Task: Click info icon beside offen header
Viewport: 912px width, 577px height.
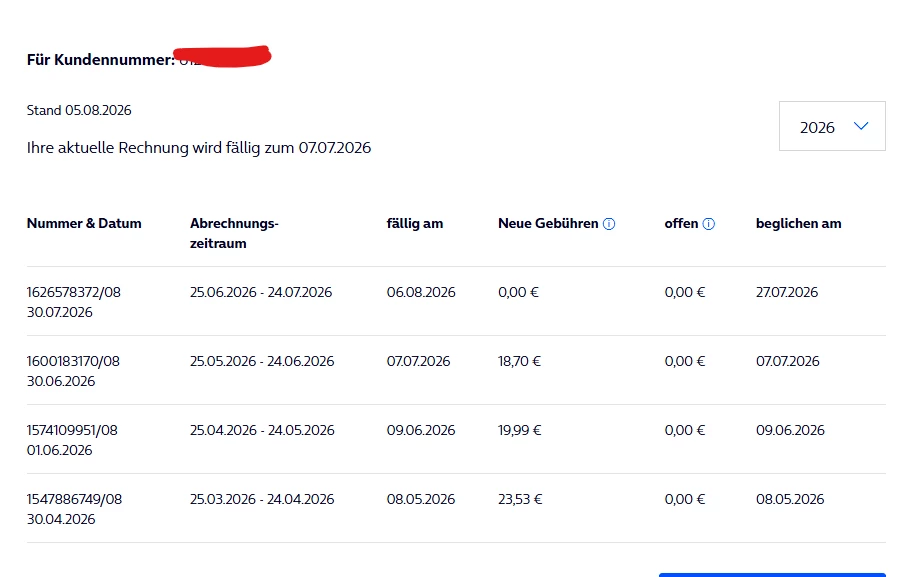Action: (x=708, y=224)
